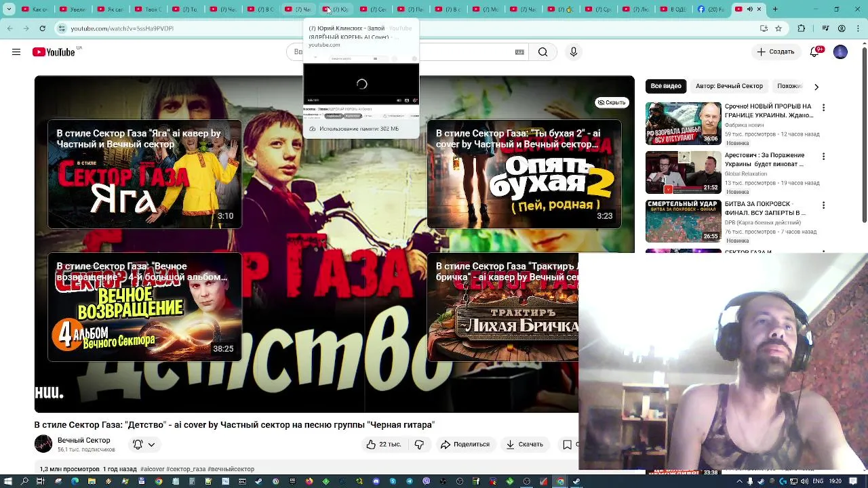Click the Поделиться share button

(465, 445)
